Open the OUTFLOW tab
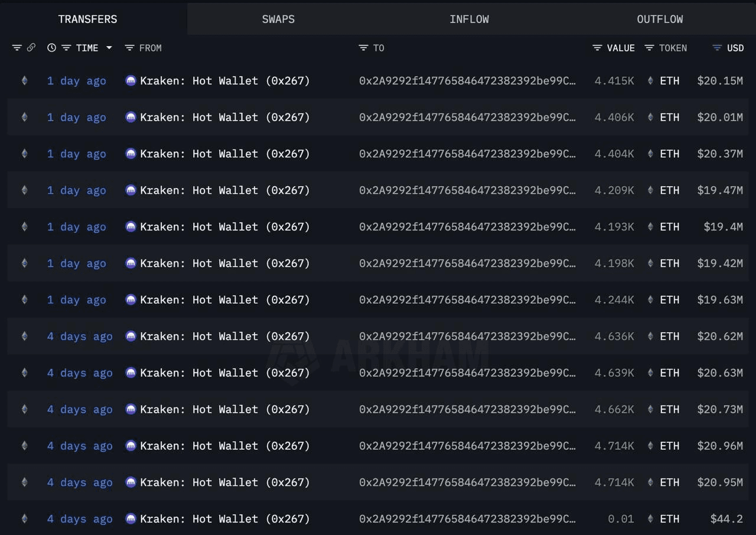The height and width of the screenshot is (535, 756). tap(660, 19)
